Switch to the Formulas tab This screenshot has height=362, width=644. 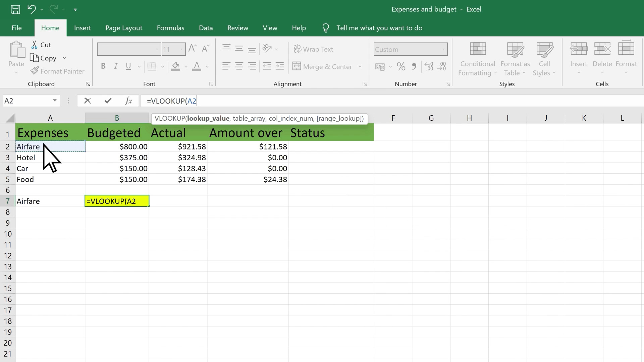click(170, 28)
